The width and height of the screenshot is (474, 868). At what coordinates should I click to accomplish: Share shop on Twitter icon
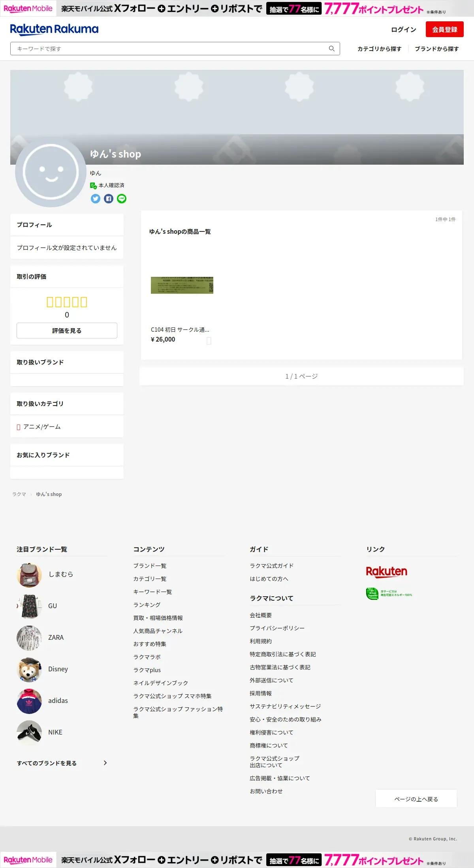pyautogui.click(x=96, y=199)
